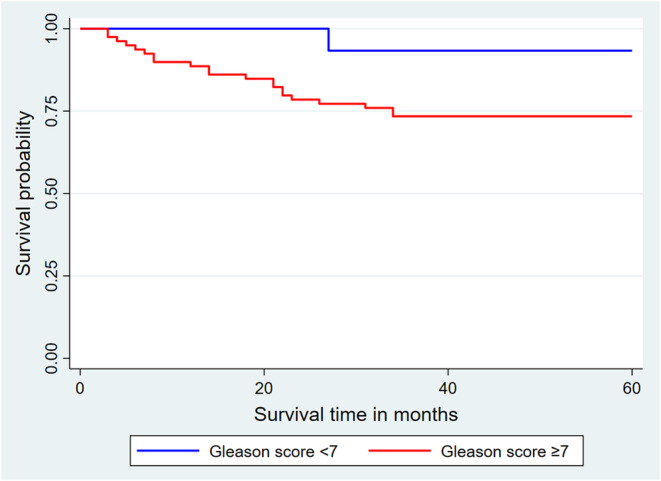Viewport: 661px width, 481px height.
Task: Click the y-axis label 0.75
Action: 51,111
